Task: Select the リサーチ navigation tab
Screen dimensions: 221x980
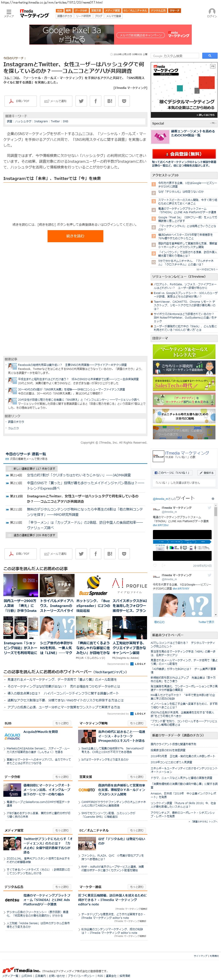Action: 175,11
